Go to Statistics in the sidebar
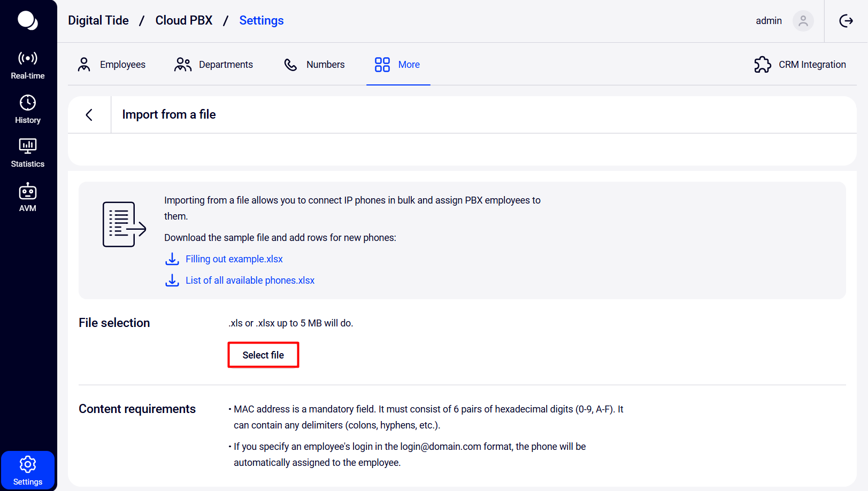Image resolution: width=868 pixels, height=491 pixels. tap(28, 153)
